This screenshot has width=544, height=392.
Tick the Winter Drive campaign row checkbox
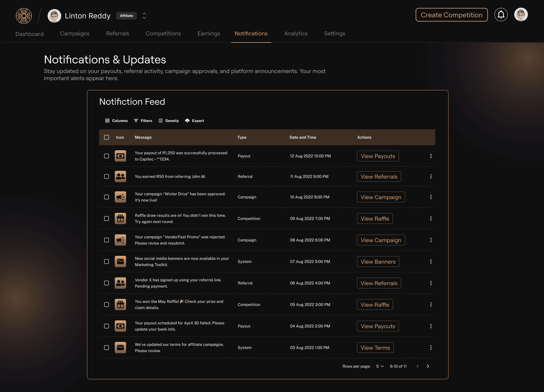pyautogui.click(x=107, y=197)
